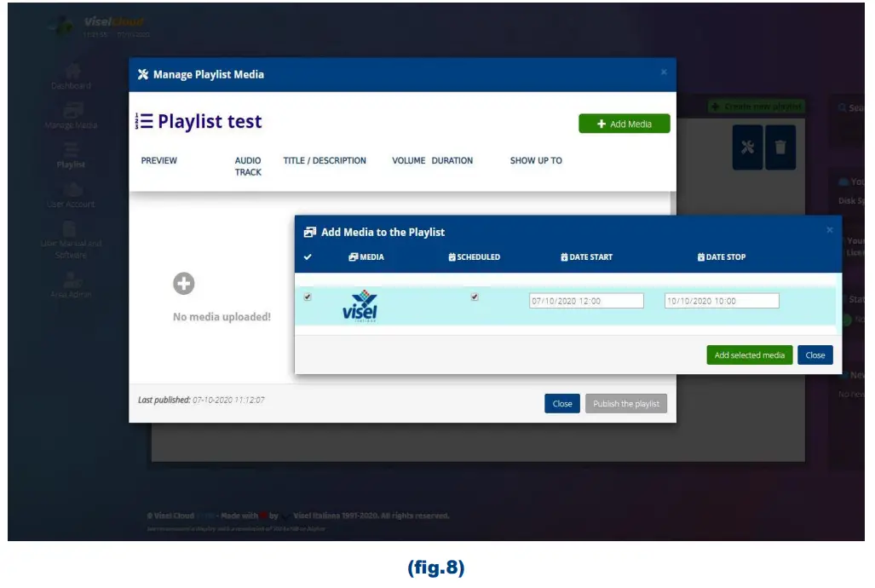Edit the Date Start field 07/10/2020 12:00
This screenshot has width=875, height=588.
(586, 301)
